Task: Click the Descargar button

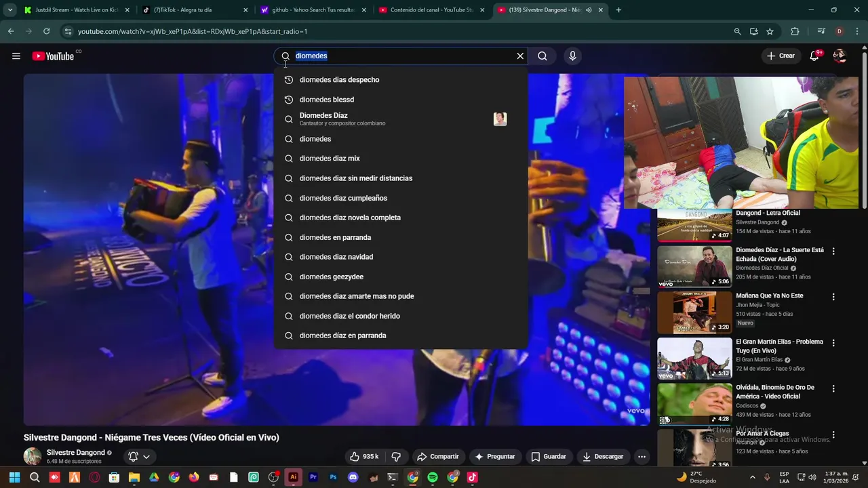Action: tap(603, 457)
